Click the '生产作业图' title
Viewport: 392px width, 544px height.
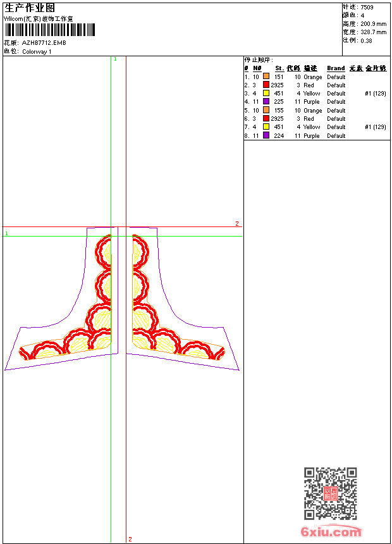tap(30, 8)
